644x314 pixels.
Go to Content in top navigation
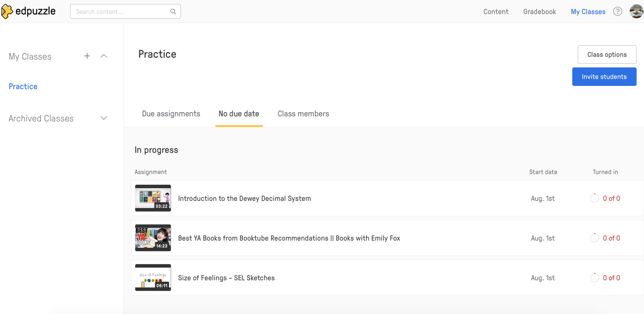coord(496,12)
